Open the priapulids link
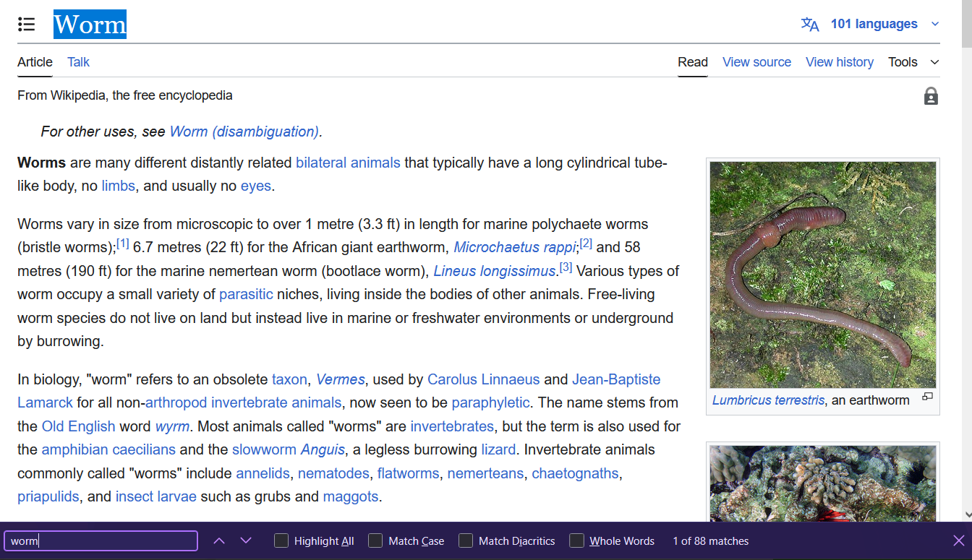The image size is (972, 560). [x=48, y=496]
